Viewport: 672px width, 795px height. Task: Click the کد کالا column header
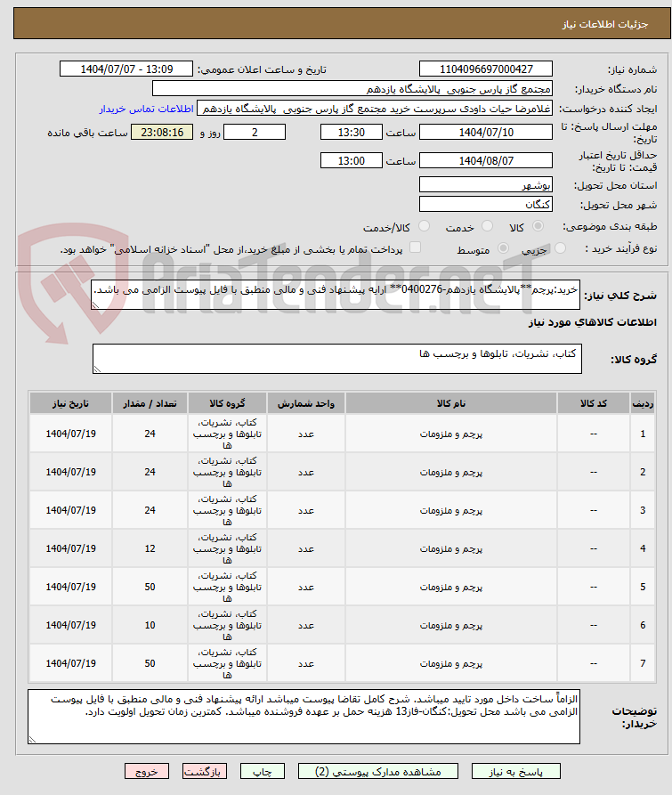tap(594, 403)
